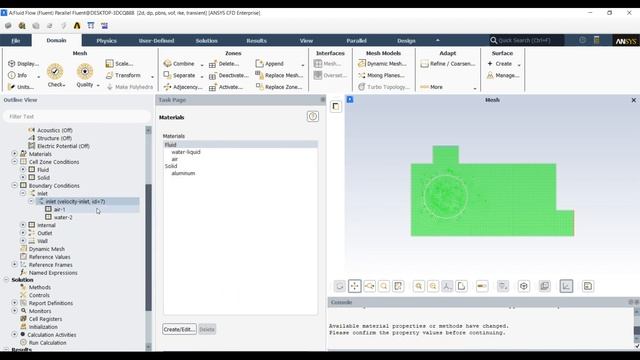Image resolution: width=640 pixels, height=360 pixels.
Task: Switch to the Results ribbon tab
Action: tap(256, 40)
